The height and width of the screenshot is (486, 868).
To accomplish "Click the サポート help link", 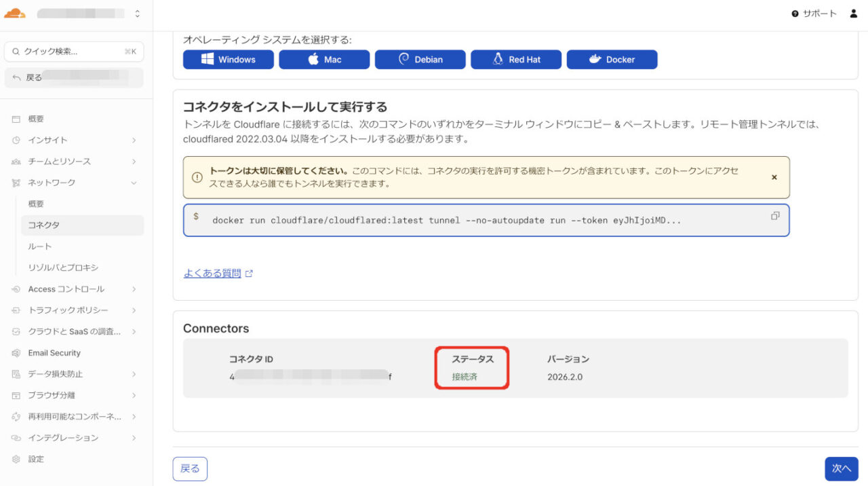I will [x=814, y=14].
